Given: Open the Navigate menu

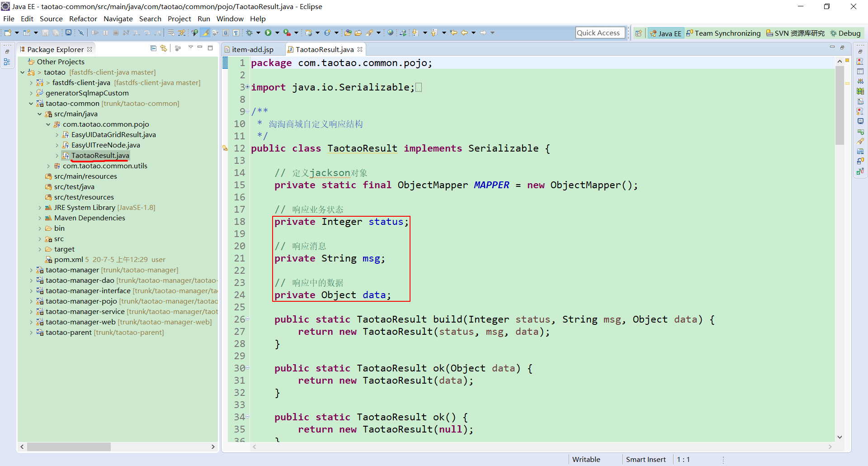Looking at the screenshot, I should click(x=118, y=19).
